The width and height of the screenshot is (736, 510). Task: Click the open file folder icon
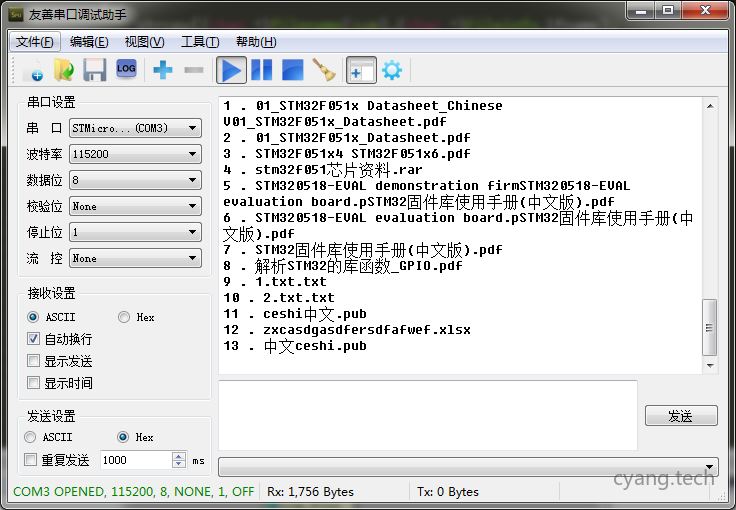tap(64, 70)
